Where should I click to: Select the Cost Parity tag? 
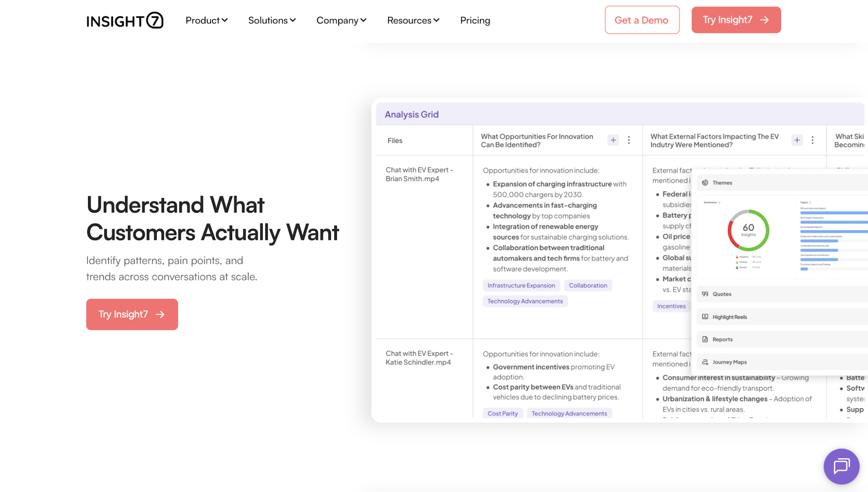502,413
